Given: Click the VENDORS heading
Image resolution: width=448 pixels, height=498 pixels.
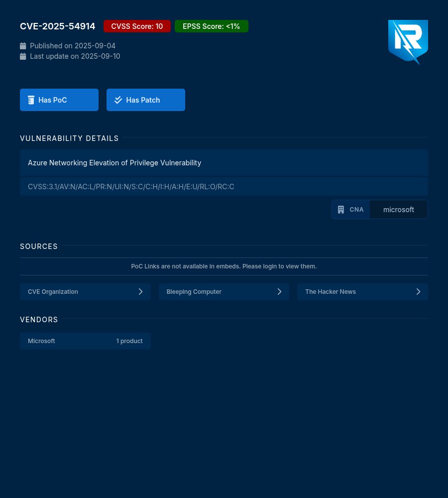Looking at the screenshot, I should coord(39,320).
